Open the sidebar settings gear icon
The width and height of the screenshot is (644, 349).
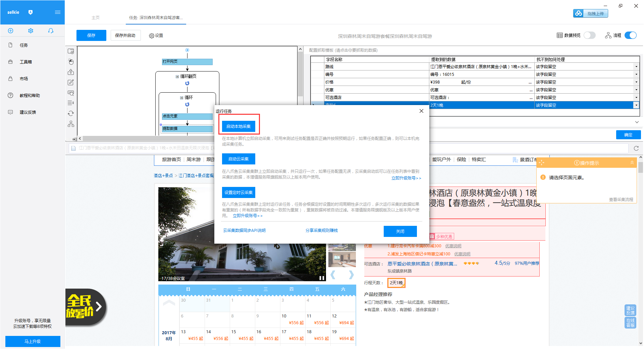(31, 31)
